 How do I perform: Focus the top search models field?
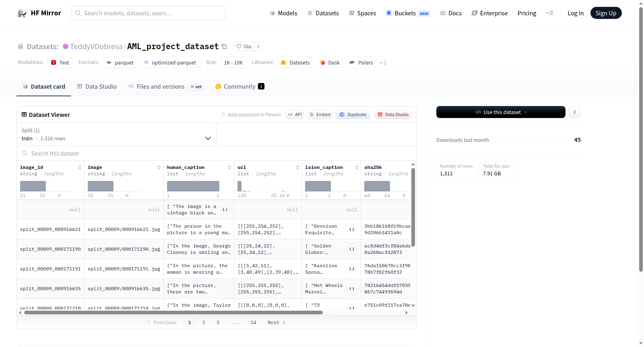tap(148, 13)
